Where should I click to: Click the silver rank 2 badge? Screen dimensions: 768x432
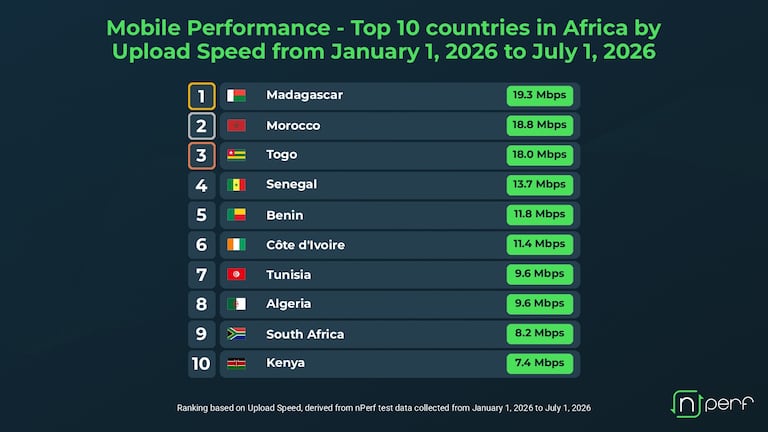(x=201, y=126)
